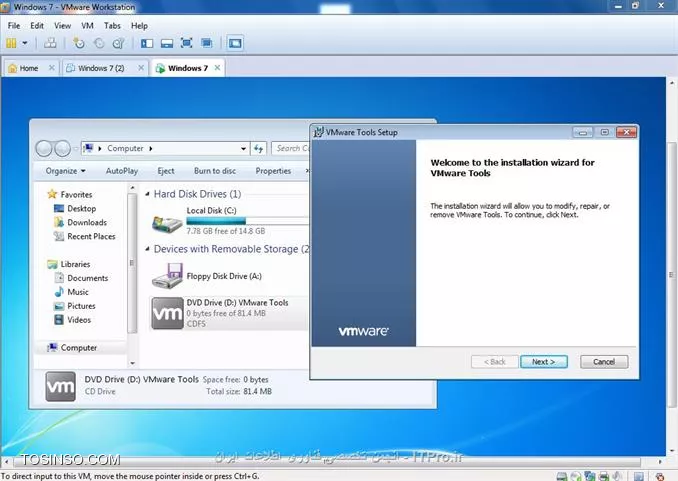The image size is (678, 481).
Task: Click Local Disk (C:) usage bar
Action: pyautogui.click(x=247, y=221)
